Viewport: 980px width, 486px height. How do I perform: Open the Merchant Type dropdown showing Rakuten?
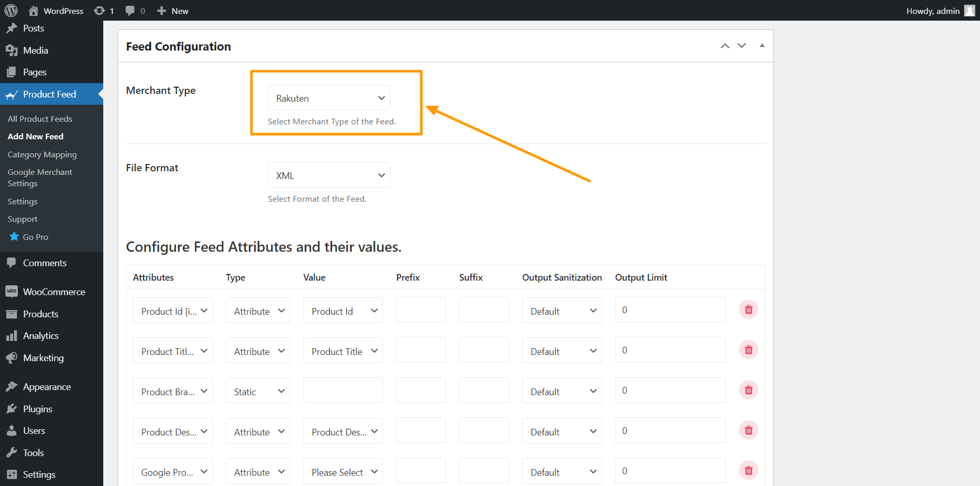(x=328, y=98)
